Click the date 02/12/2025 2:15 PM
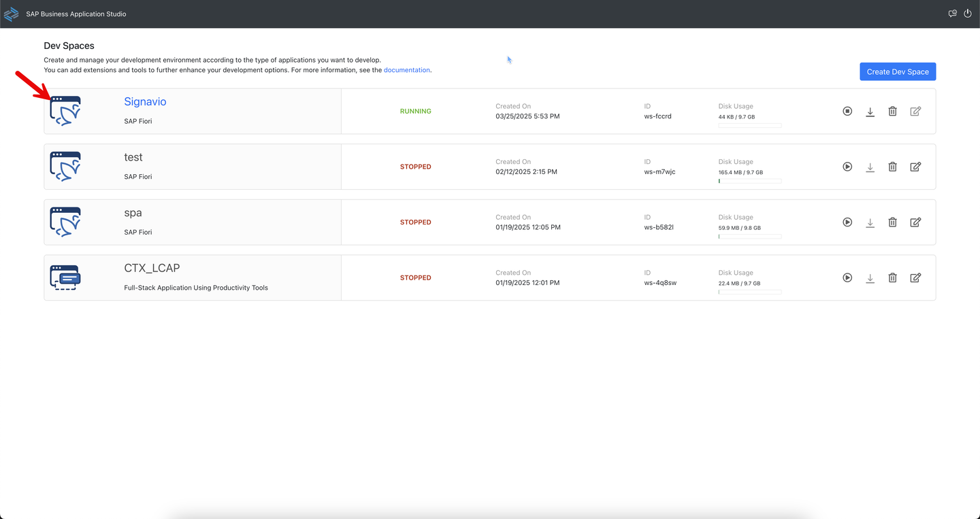Viewport: 980px width, 519px height. point(526,172)
